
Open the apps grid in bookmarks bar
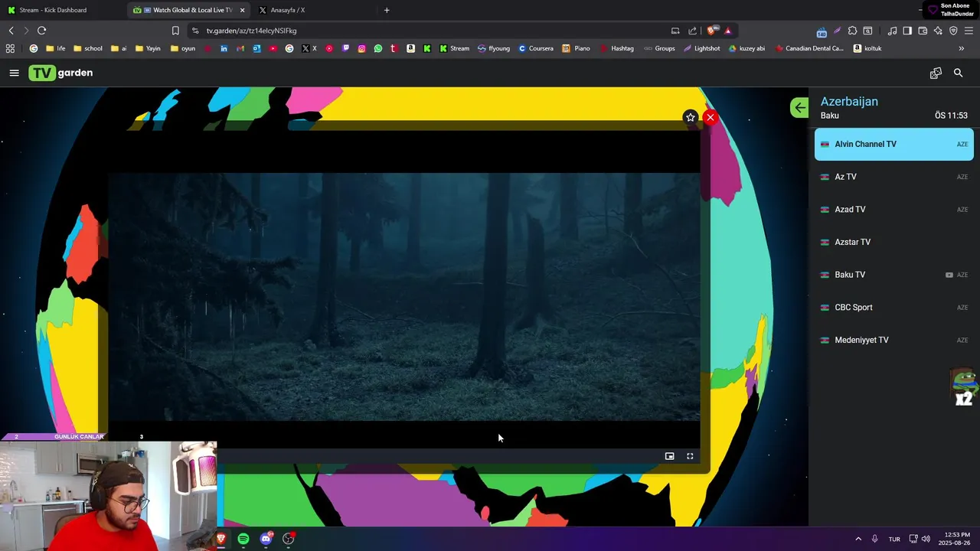point(10,48)
